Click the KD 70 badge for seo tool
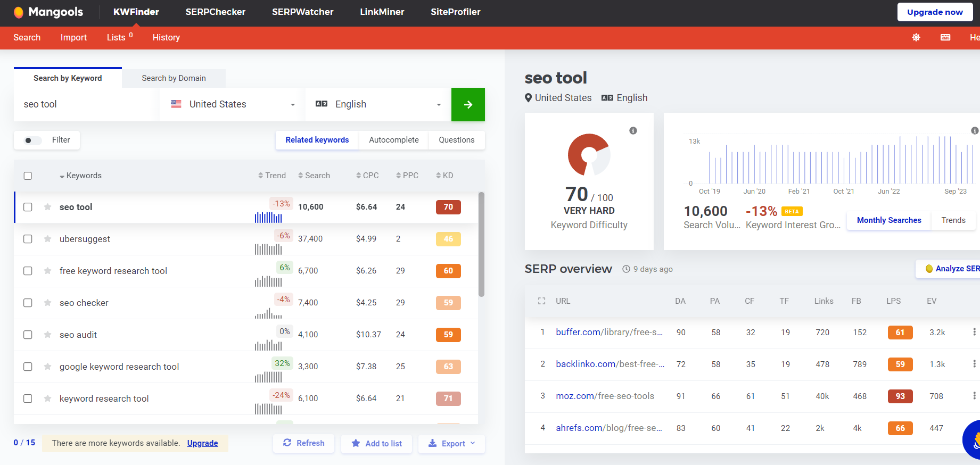This screenshot has width=980, height=465. 448,207
